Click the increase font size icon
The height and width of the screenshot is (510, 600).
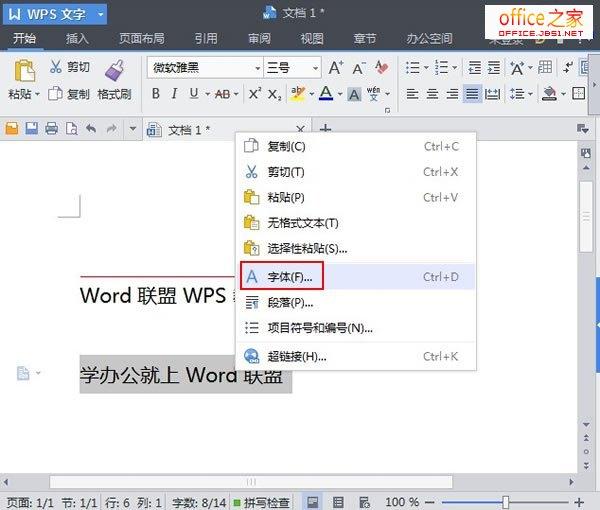pos(336,68)
